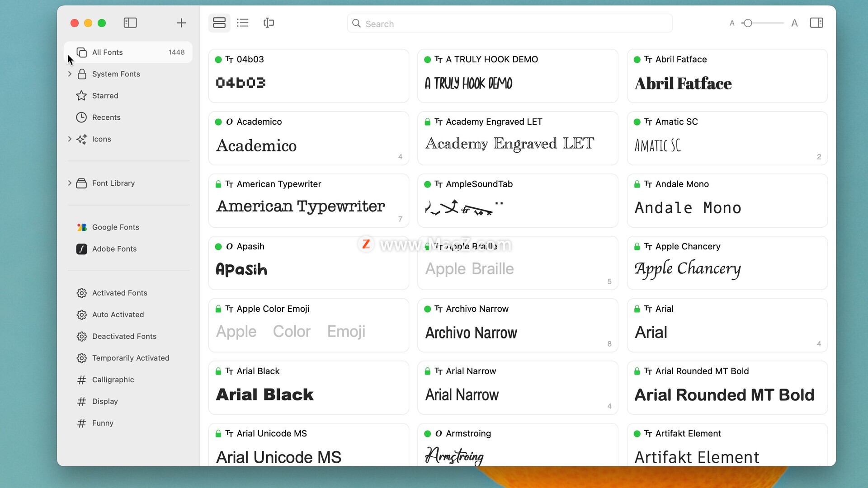Viewport: 868px width, 488px height.
Task: Toggle activation dot of Amatic SC
Action: (637, 122)
